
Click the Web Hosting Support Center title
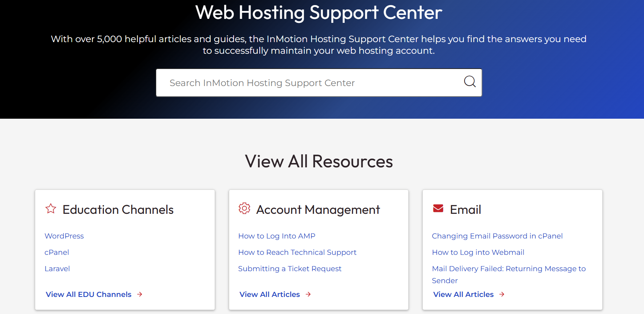(319, 13)
